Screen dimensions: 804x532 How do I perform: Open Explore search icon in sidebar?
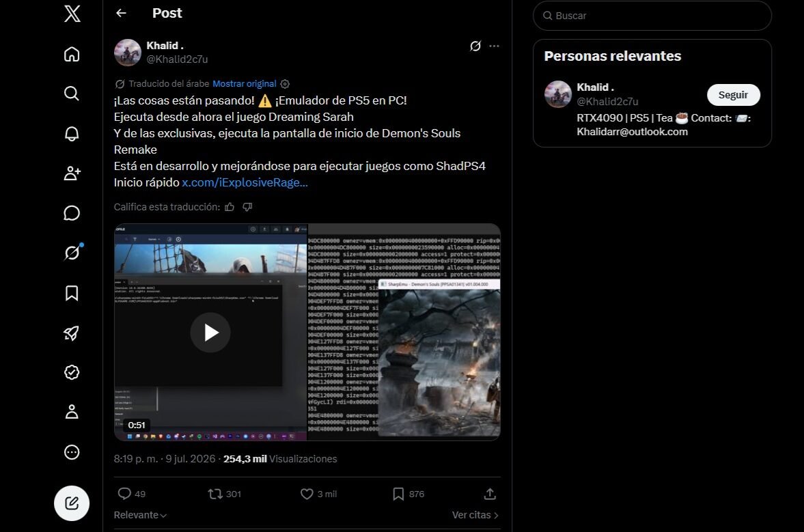(72, 94)
